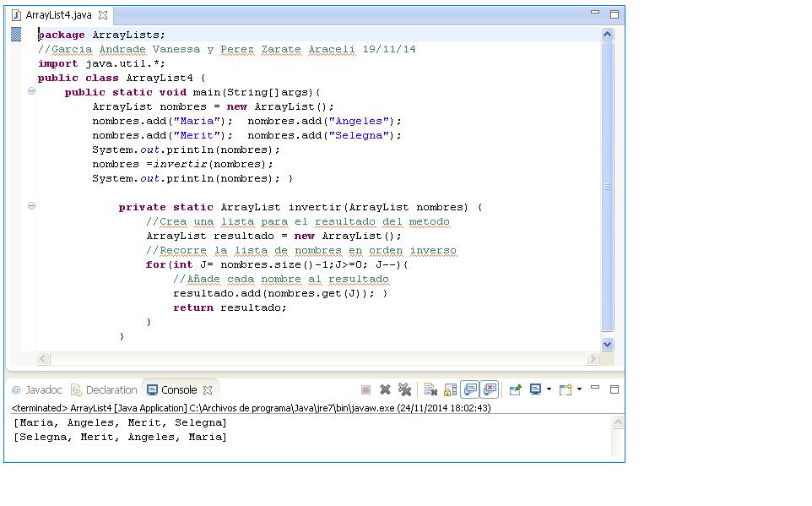Click the editor horizontal scrollbar right arrow

pos(593,359)
